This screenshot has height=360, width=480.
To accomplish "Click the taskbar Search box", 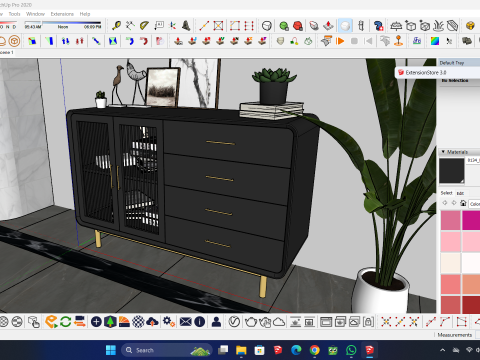I will click(x=167, y=350).
